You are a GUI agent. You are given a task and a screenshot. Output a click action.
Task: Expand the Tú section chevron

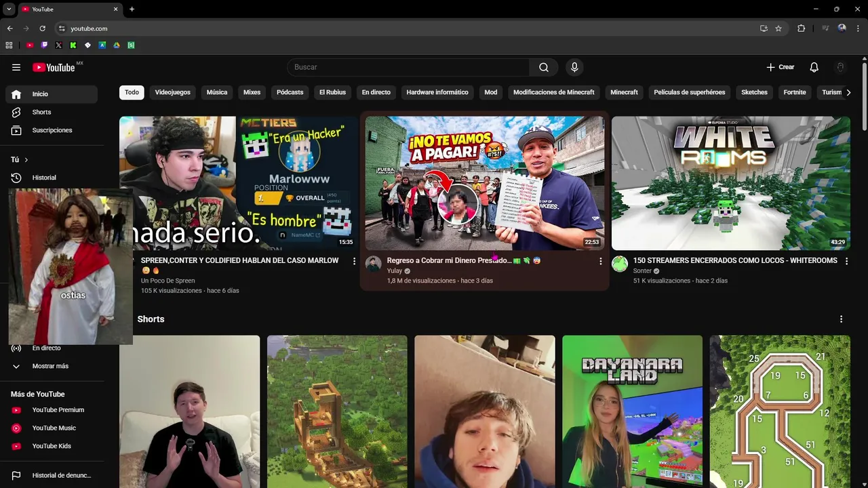click(26, 160)
